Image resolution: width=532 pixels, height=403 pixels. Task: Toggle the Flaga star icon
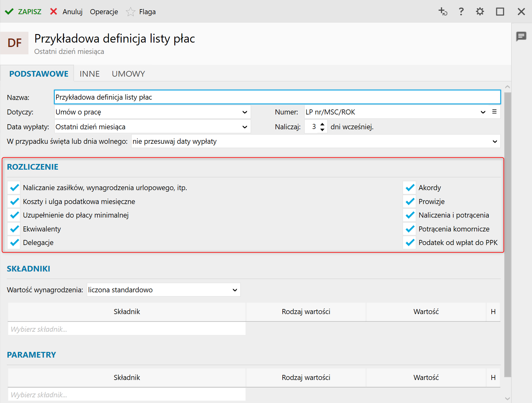(130, 12)
